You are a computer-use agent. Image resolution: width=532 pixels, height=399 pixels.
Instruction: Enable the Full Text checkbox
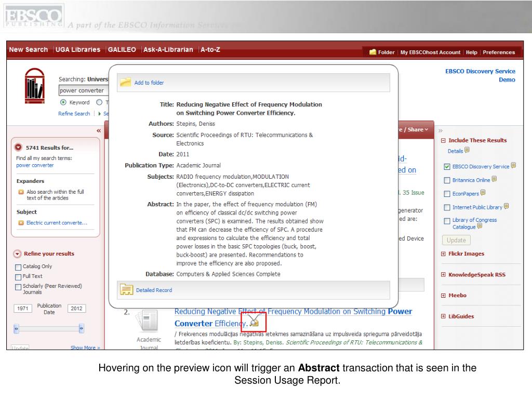(x=18, y=277)
